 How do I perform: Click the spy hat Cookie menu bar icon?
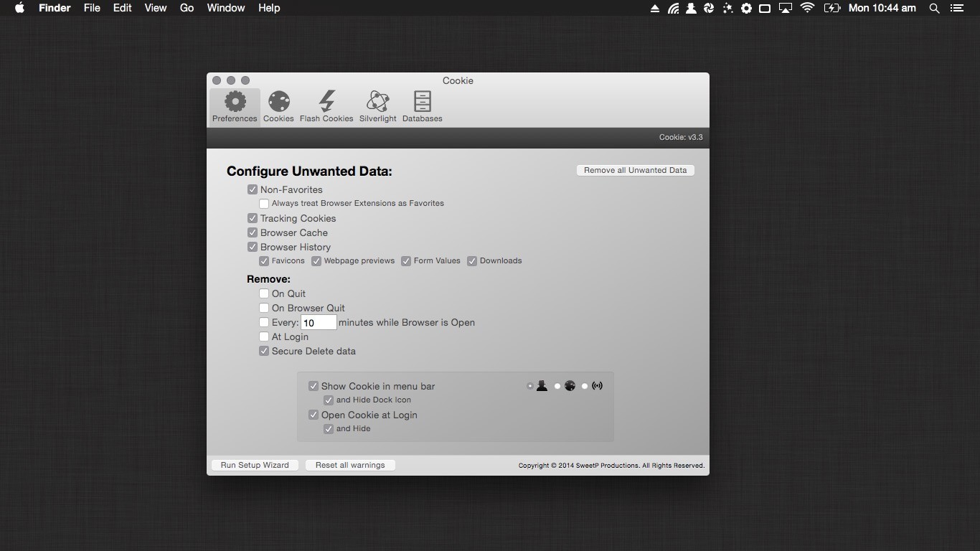(691, 8)
